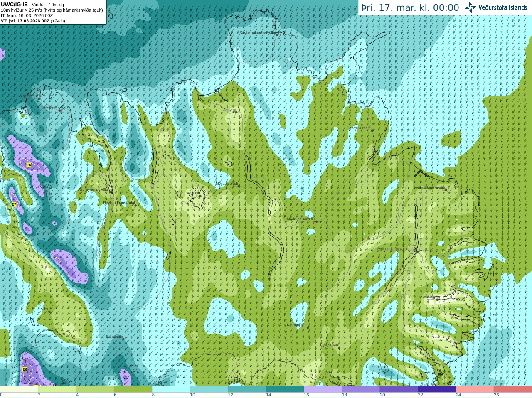Viewport: 532px width, 398px height.
Task: Select the Raufarhafnarflugvöllur station dot
Action: click(x=277, y=34)
